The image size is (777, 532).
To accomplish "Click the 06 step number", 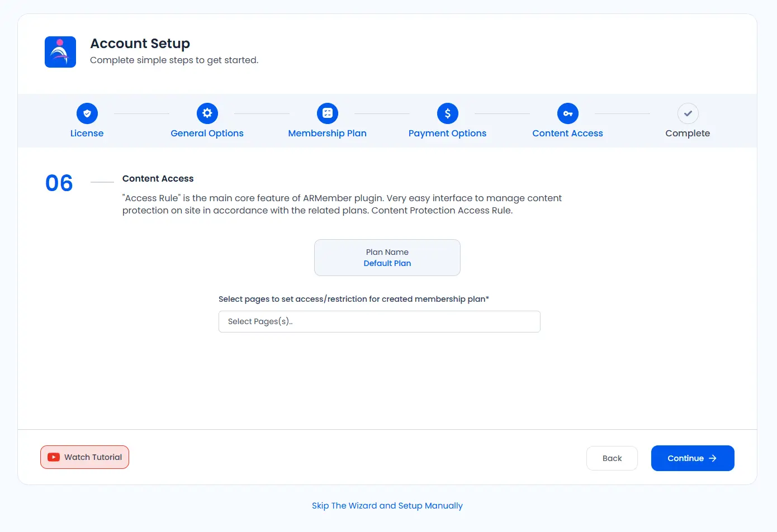I will pyautogui.click(x=59, y=183).
